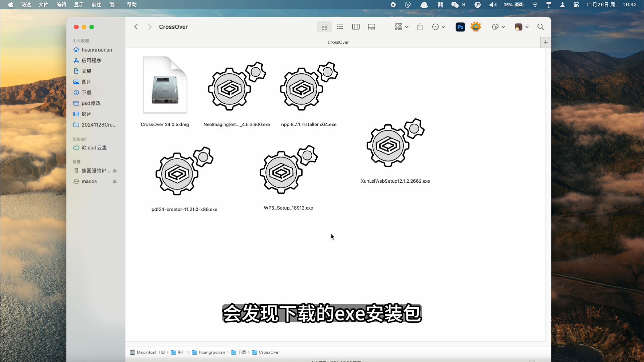Click CrossOver in the path bar
Image resolution: width=644 pixels, height=362 pixels.
pyautogui.click(x=266, y=352)
